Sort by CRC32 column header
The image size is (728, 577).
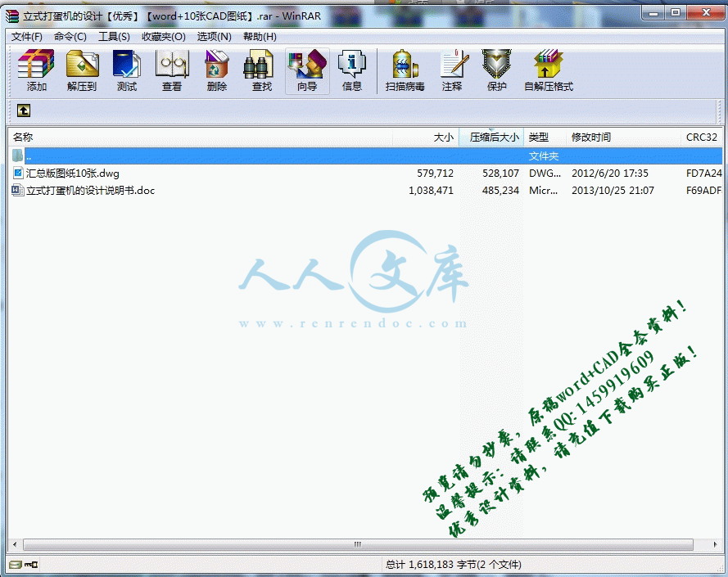click(702, 137)
